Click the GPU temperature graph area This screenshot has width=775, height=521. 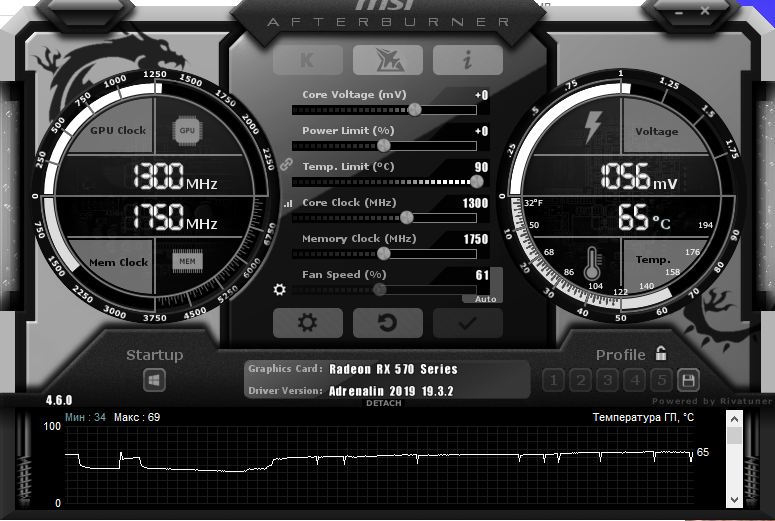click(x=380, y=465)
